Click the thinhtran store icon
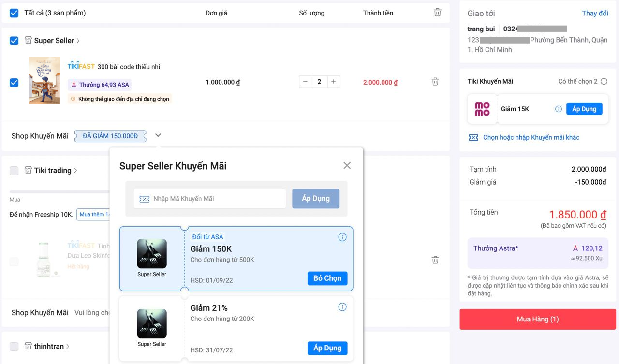Viewport: 619px width, 364px height. pyautogui.click(x=28, y=347)
